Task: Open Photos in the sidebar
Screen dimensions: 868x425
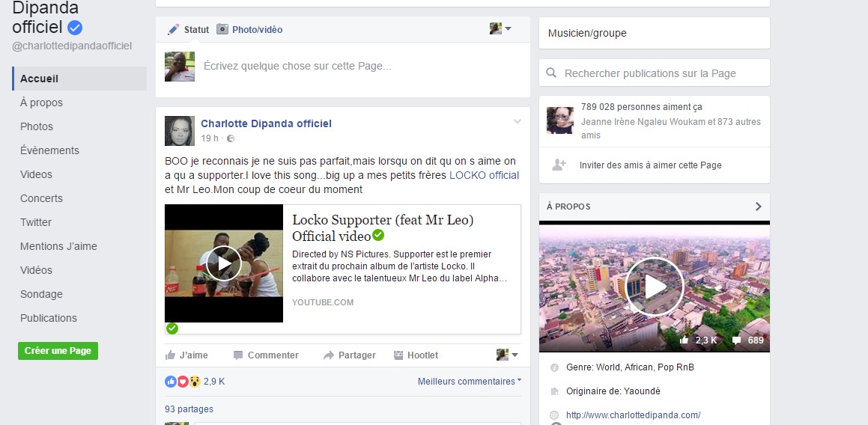Action: click(37, 126)
